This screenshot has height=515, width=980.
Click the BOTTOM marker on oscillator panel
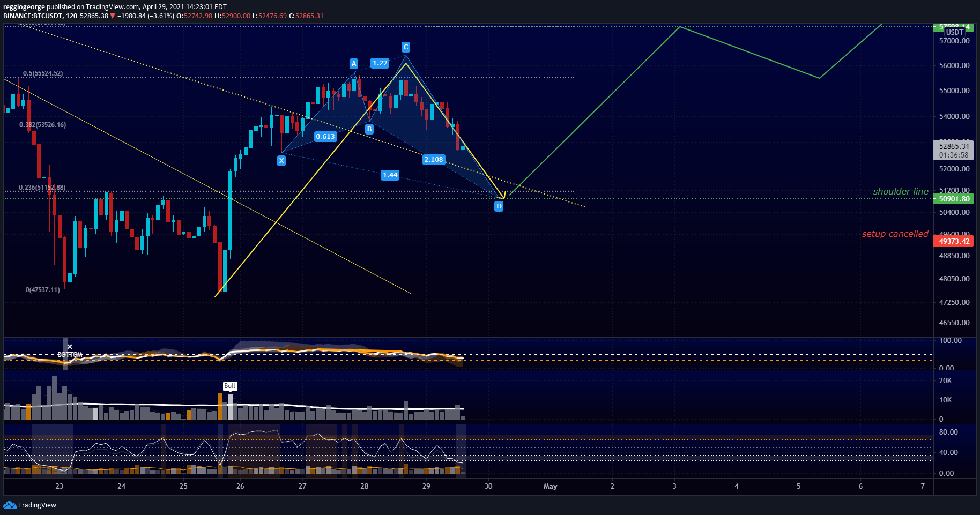tap(70, 355)
